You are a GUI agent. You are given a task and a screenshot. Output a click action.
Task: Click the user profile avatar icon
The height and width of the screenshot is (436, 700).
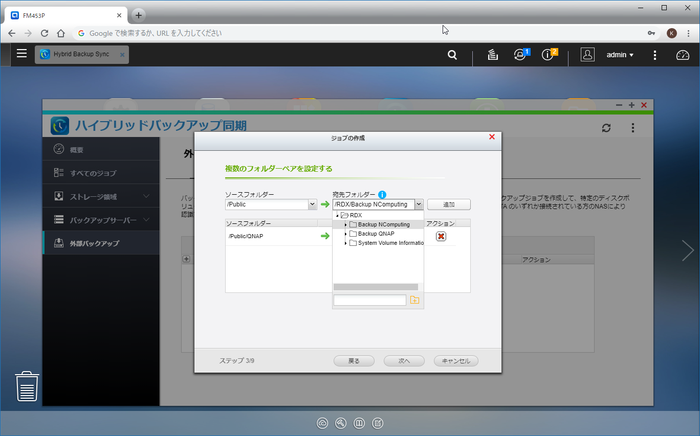tap(587, 54)
